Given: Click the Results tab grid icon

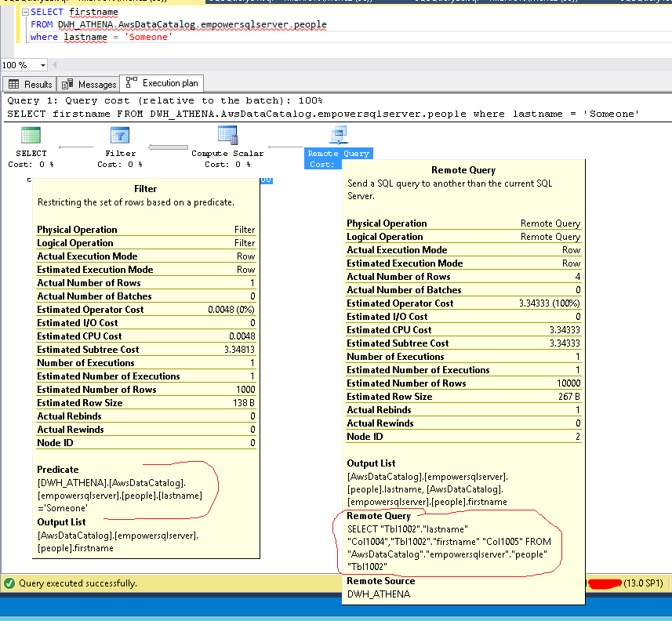Looking at the screenshot, I should click(14, 84).
